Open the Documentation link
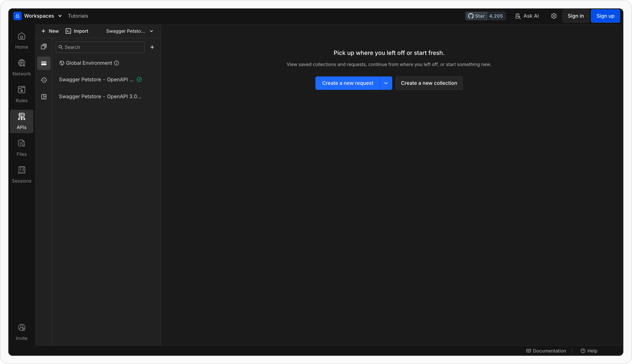Screen dimensions: 632x364 [x=546, y=351]
